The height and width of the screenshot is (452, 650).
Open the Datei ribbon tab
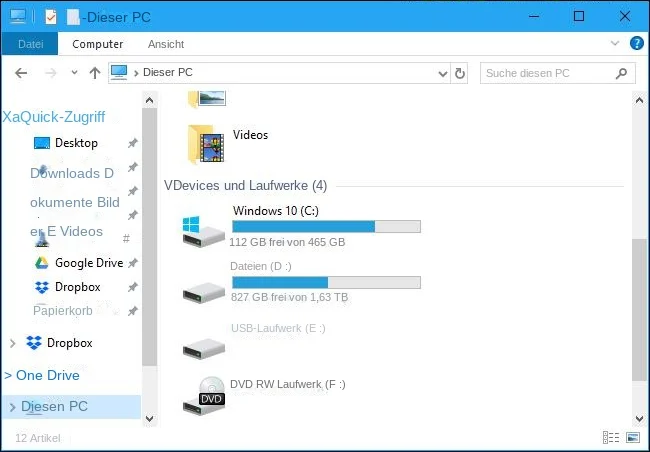click(30, 44)
